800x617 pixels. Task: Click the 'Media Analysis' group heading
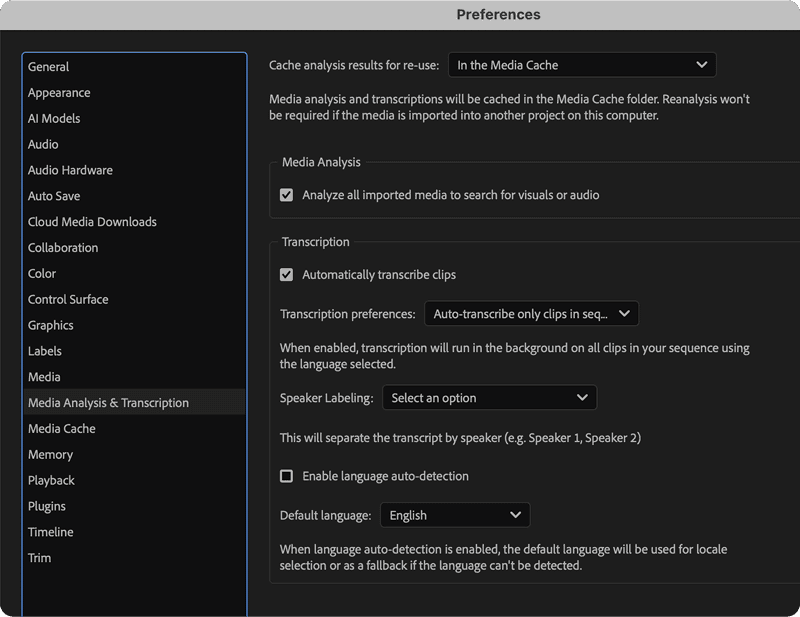pyautogui.click(x=321, y=162)
